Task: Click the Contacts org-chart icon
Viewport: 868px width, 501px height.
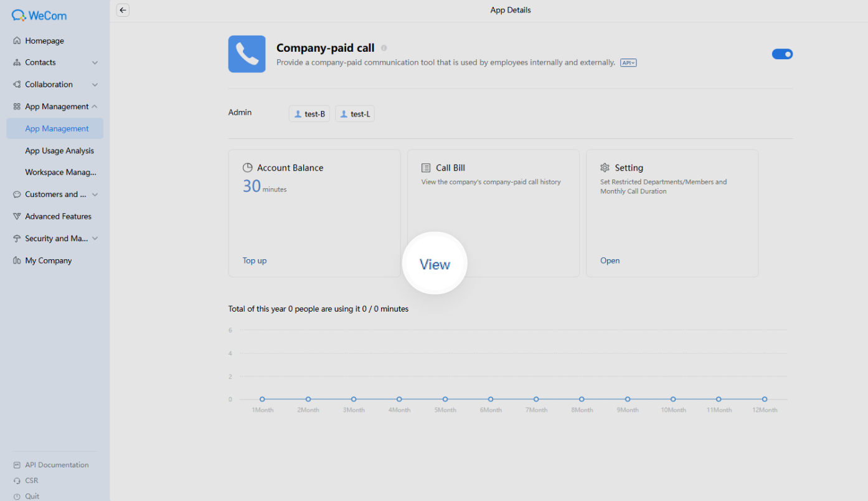Action: pos(17,63)
